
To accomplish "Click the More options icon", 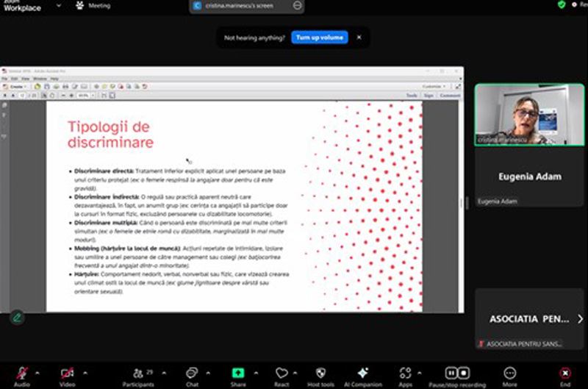I will point(510,374).
